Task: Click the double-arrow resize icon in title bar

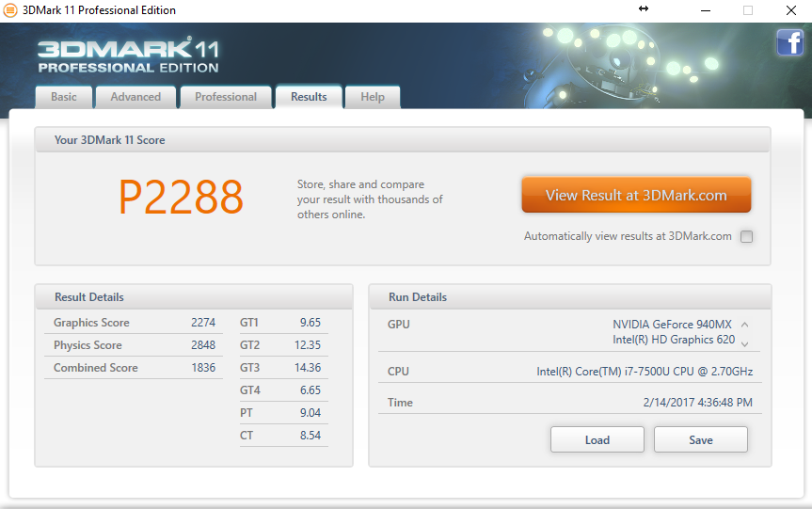Action: point(644,8)
